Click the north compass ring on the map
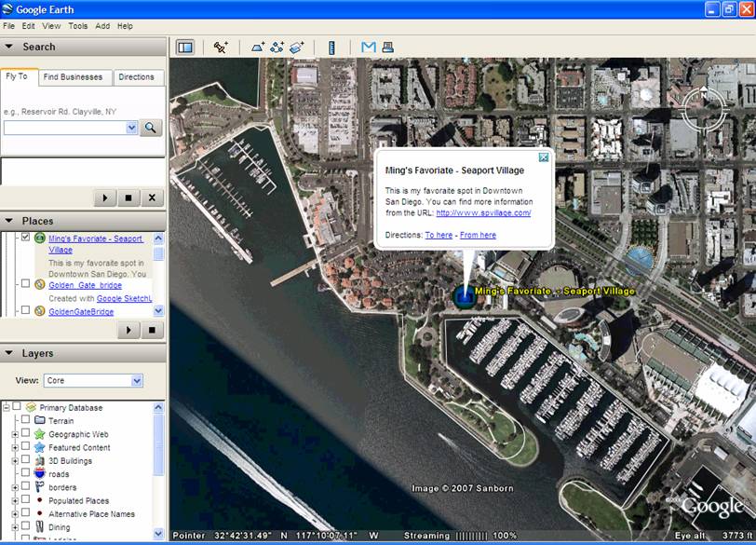756x545 pixels. (705, 108)
